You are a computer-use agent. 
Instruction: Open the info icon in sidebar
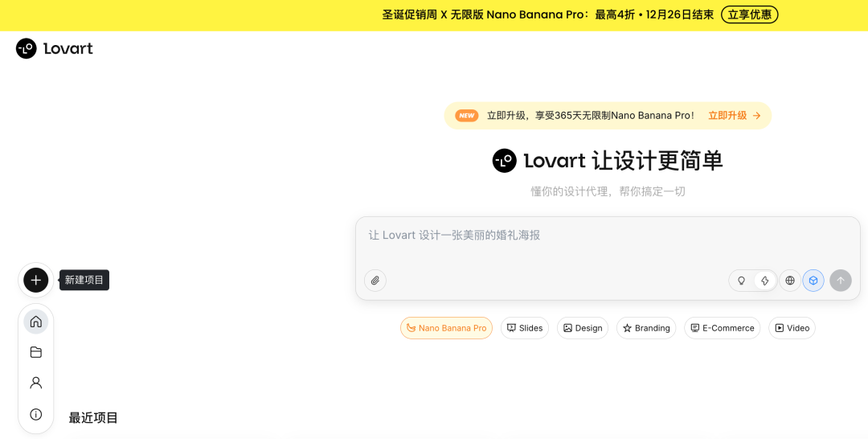point(36,414)
